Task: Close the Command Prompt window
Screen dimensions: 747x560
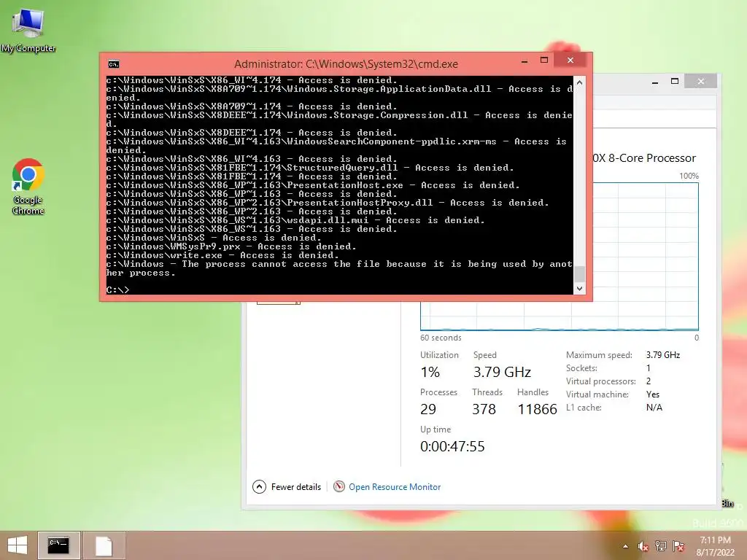Action: 570,60
